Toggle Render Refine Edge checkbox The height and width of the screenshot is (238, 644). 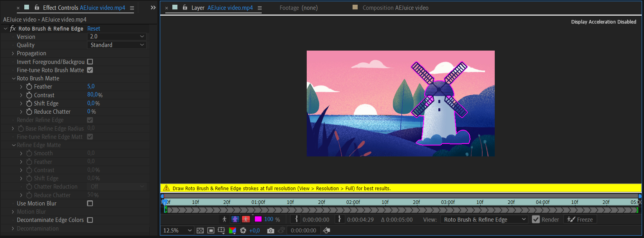90,120
